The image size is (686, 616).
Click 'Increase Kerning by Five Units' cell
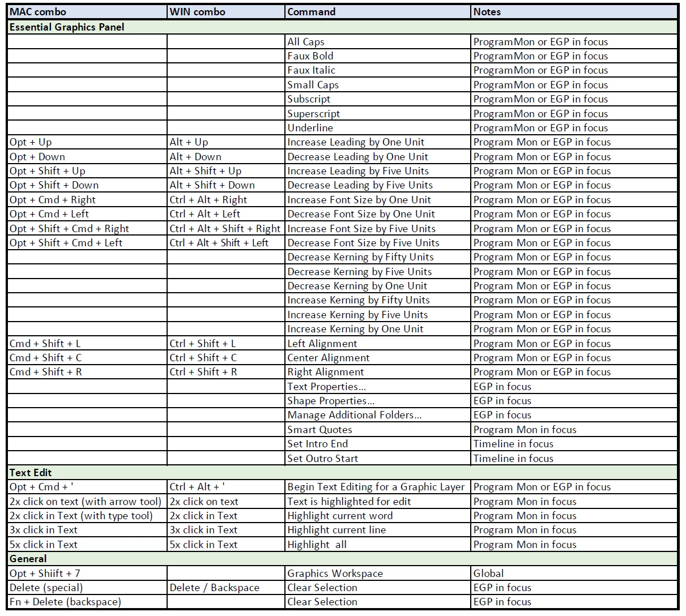click(378, 315)
